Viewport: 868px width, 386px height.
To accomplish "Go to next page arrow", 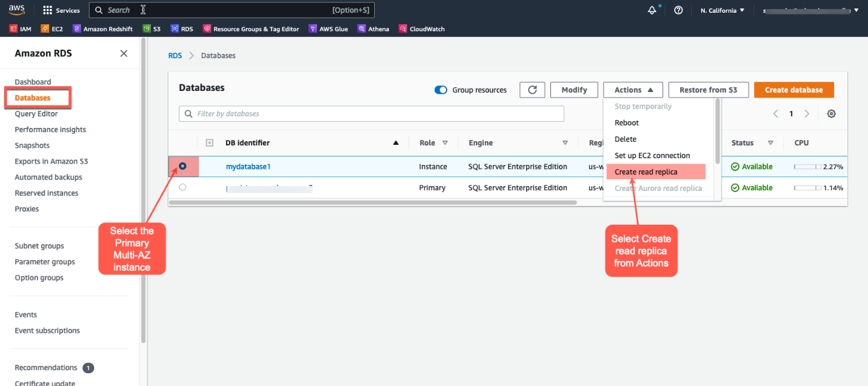I will coord(807,114).
